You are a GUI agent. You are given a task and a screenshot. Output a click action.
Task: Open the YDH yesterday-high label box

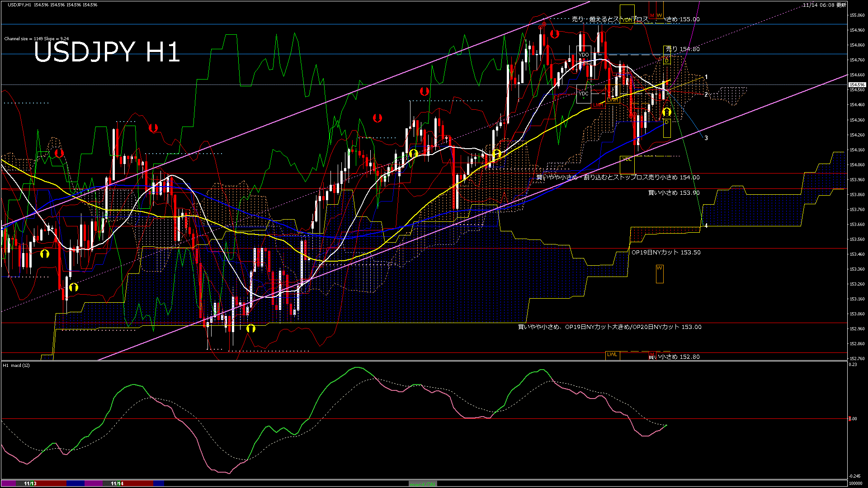coord(627,19)
